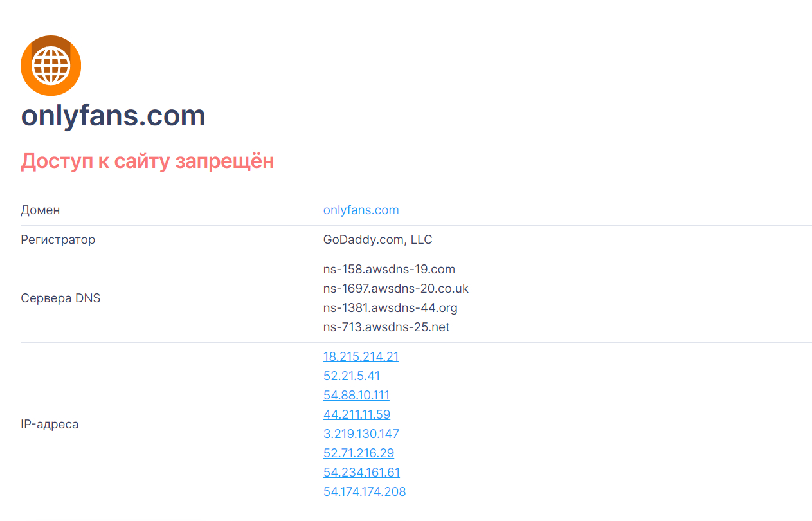
Task: Select IP address 54.88.10.111
Action: pos(356,395)
